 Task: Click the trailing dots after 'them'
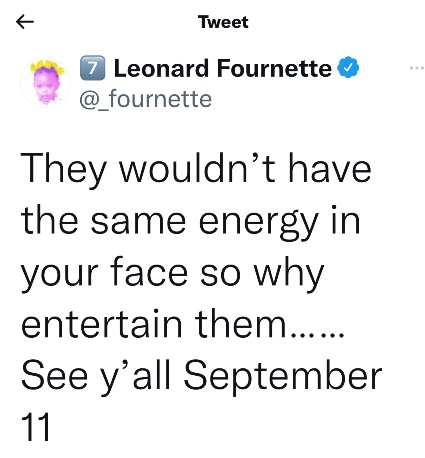(317, 335)
